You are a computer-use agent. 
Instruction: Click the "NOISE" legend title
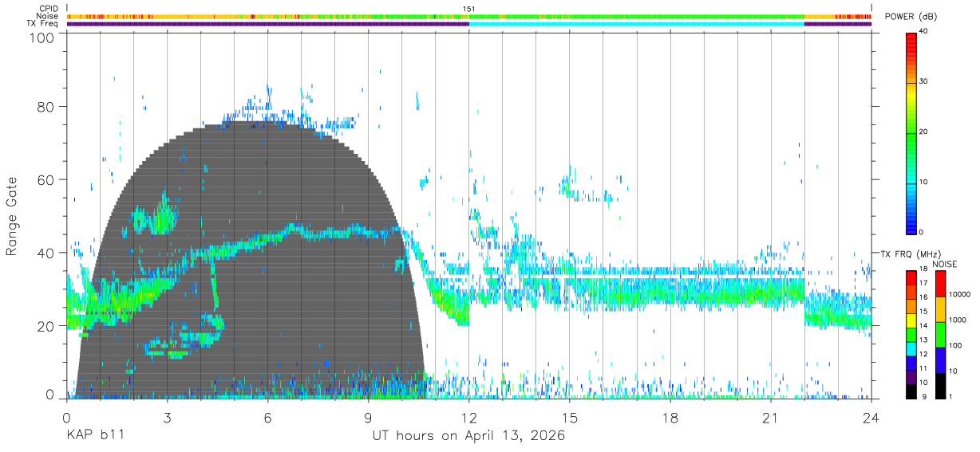pyautogui.click(x=946, y=264)
